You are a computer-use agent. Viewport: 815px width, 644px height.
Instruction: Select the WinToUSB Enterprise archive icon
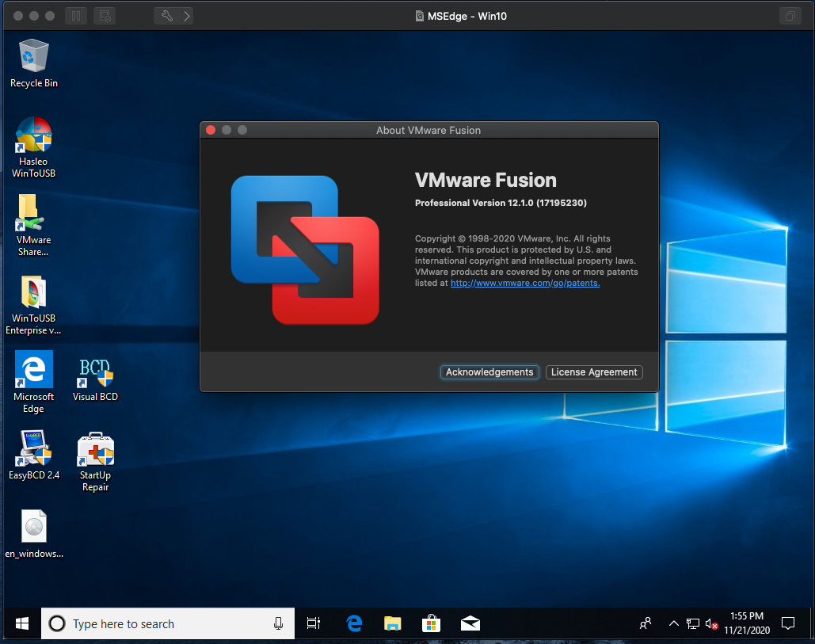click(x=33, y=305)
